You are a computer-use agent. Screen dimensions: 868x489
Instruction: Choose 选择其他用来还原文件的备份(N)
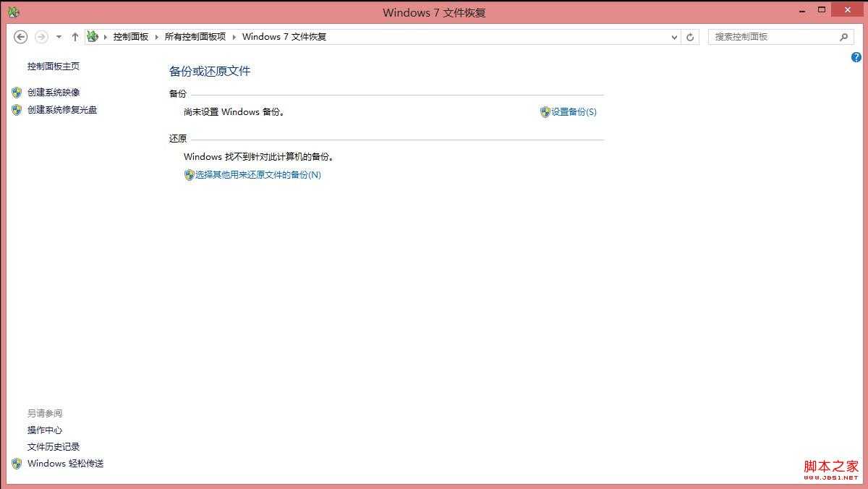258,175
